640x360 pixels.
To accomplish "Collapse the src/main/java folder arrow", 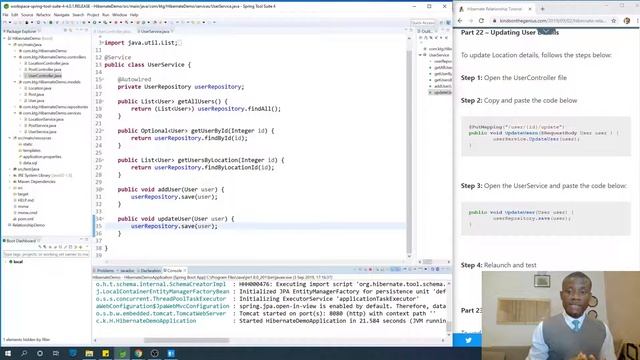I will (x=9, y=44).
